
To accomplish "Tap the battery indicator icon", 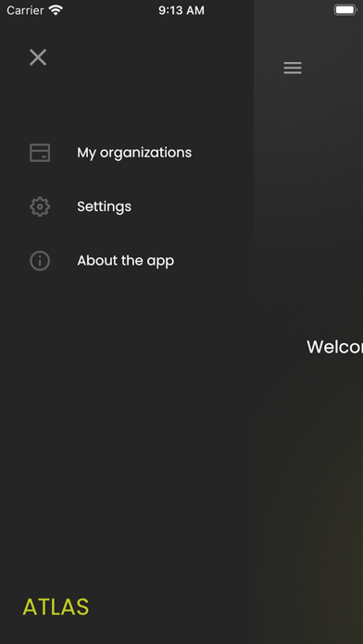I will click(344, 10).
